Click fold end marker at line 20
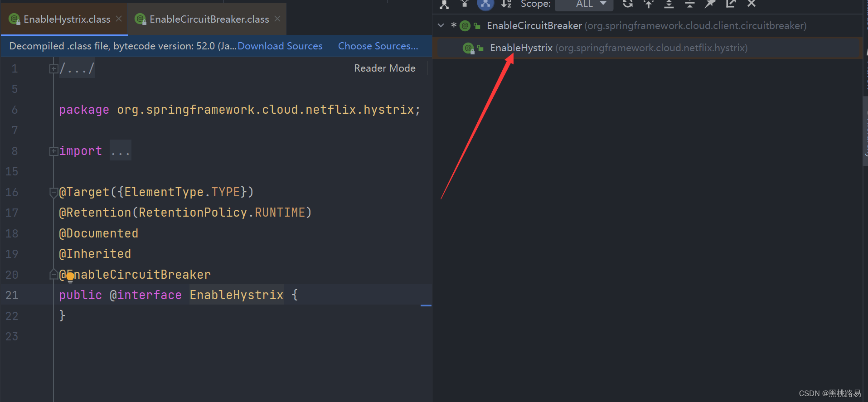Viewport: 868px width, 402px height. (x=53, y=275)
